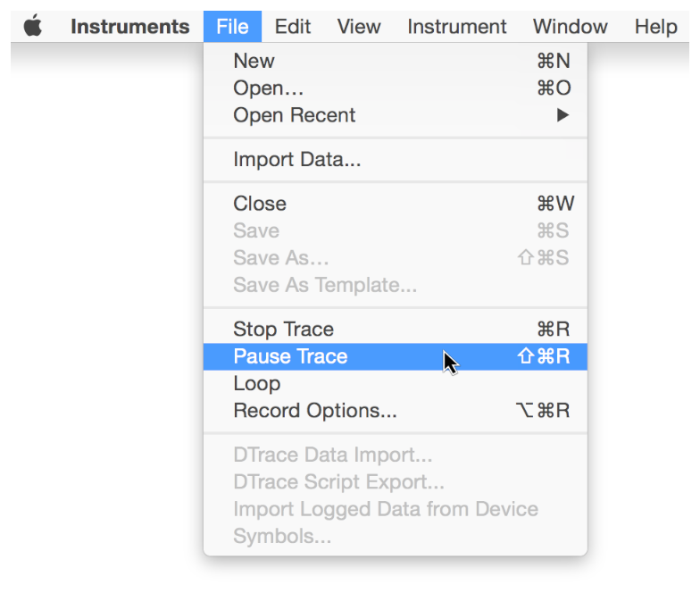Select the Open… menu entry
Image resolution: width=700 pixels, height=593 pixels.
268,88
